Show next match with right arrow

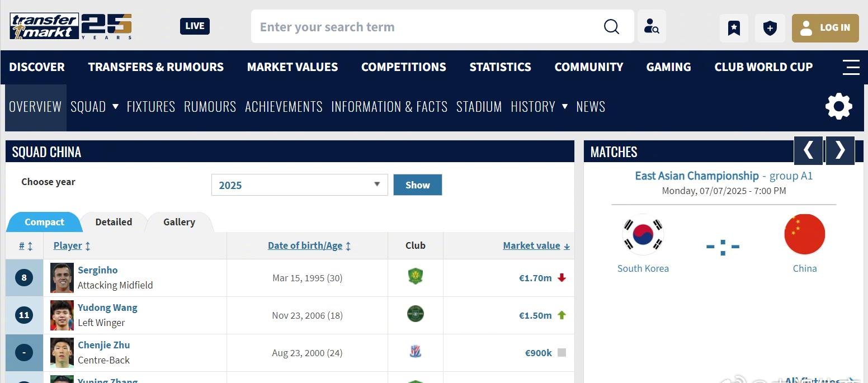pyautogui.click(x=840, y=150)
